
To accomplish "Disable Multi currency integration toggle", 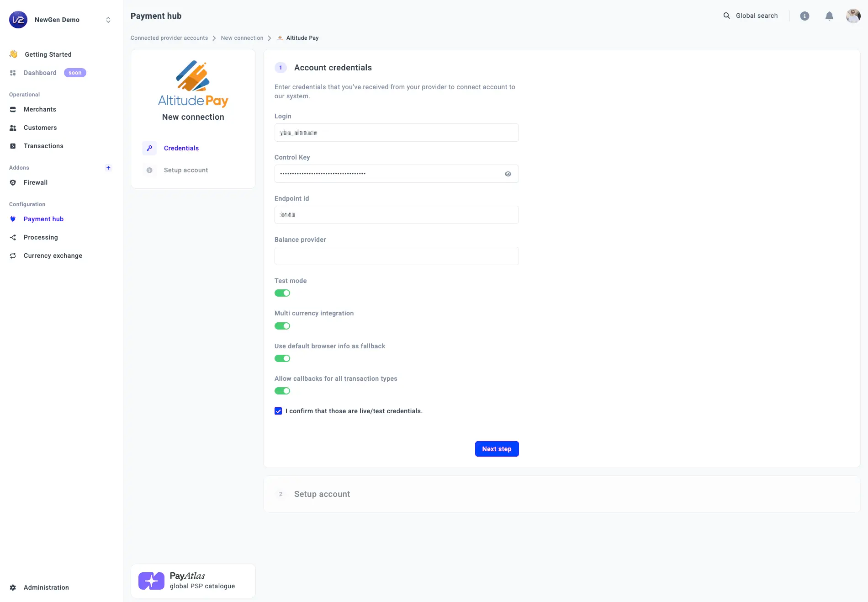I will tap(282, 326).
